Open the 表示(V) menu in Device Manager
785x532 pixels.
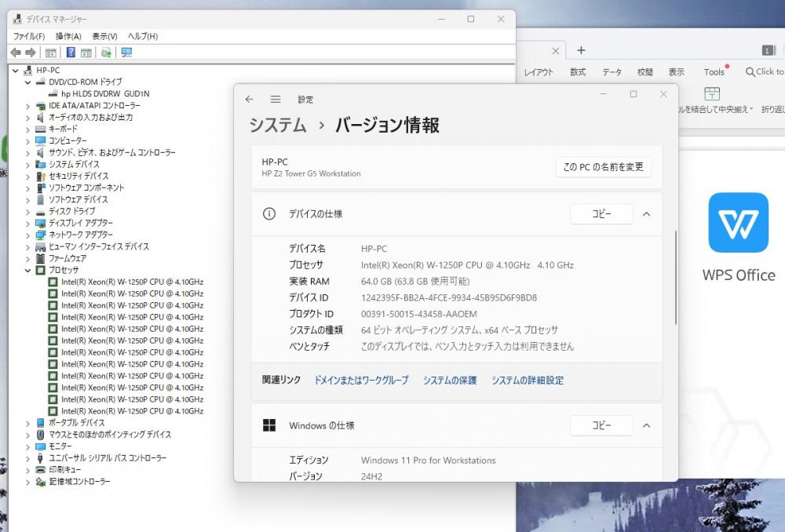pyautogui.click(x=104, y=36)
